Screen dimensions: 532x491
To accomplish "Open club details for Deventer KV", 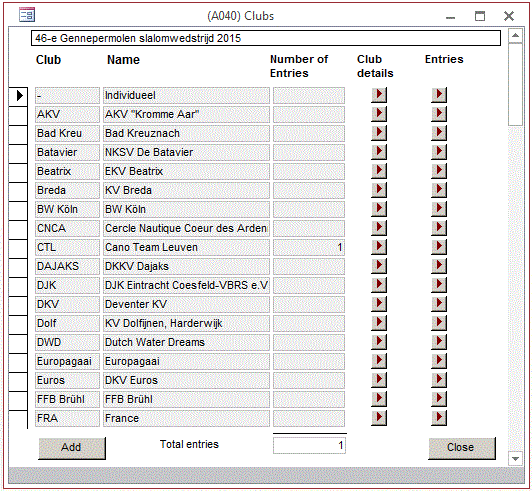I will coord(379,304).
